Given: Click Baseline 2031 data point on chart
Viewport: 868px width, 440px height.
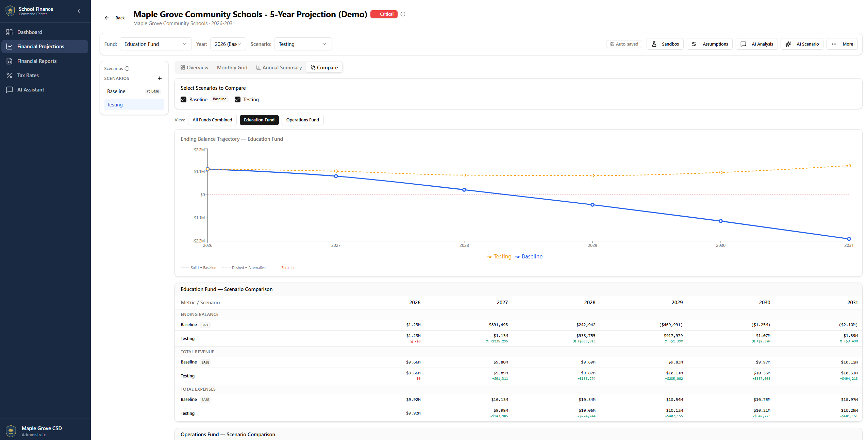Looking at the screenshot, I should click(x=849, y=239).
